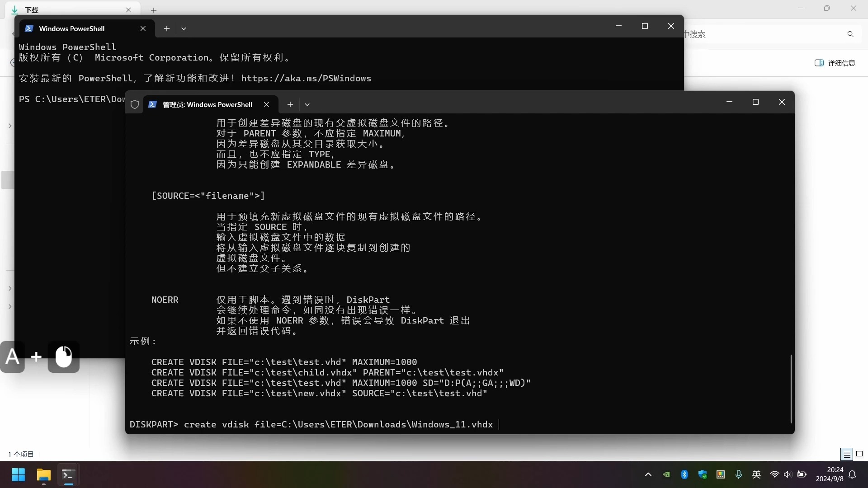
Task: Minimize the background PowerShell window
Action: point(618,26)
